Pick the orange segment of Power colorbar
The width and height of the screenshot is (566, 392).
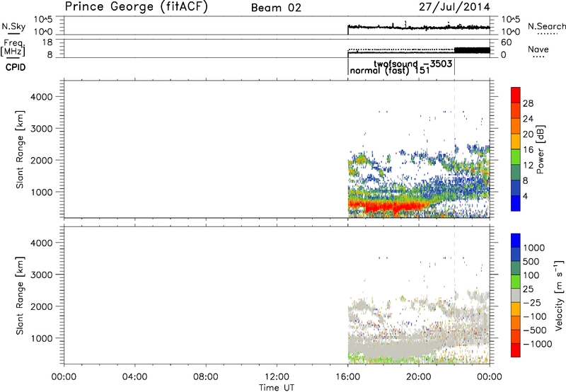(x=516, y=126)
